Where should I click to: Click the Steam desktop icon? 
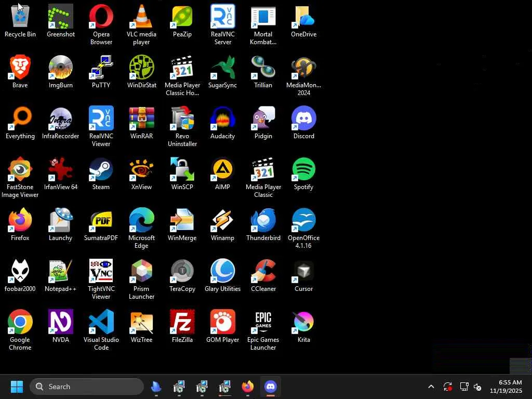(101, 169)
